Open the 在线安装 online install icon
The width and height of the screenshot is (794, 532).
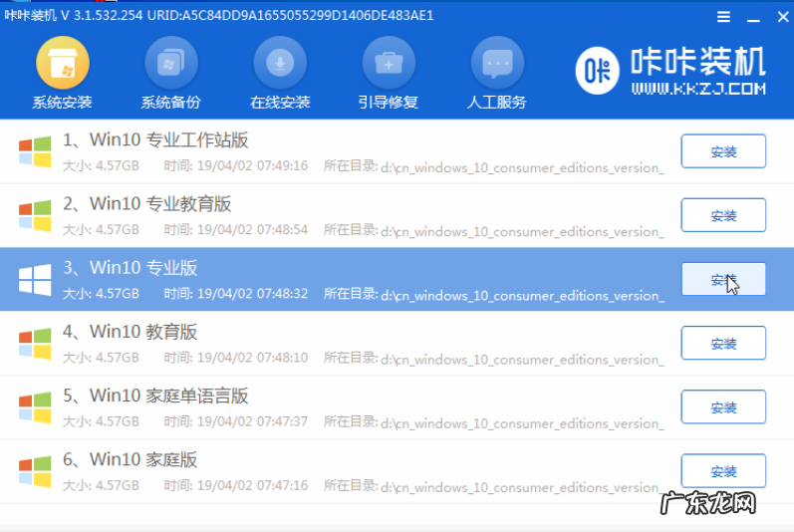[x=280, y=64]
